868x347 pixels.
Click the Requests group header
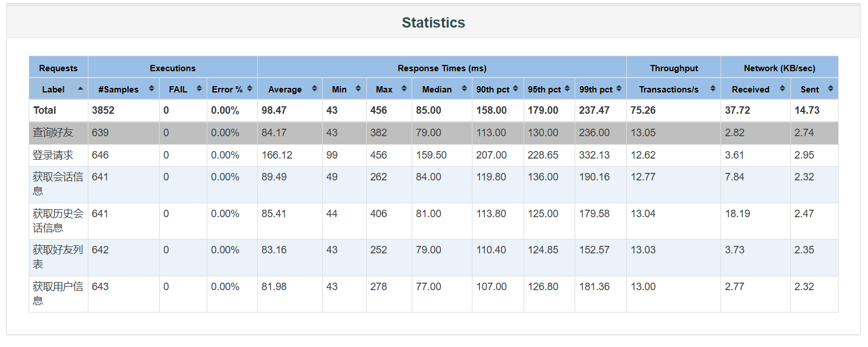(x=58, y=68)
